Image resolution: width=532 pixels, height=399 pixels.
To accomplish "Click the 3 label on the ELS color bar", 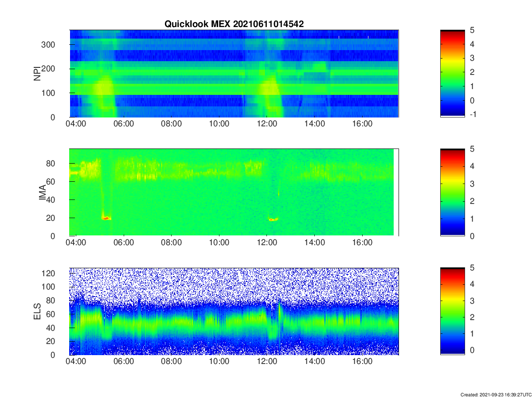I will pos(472,301).
